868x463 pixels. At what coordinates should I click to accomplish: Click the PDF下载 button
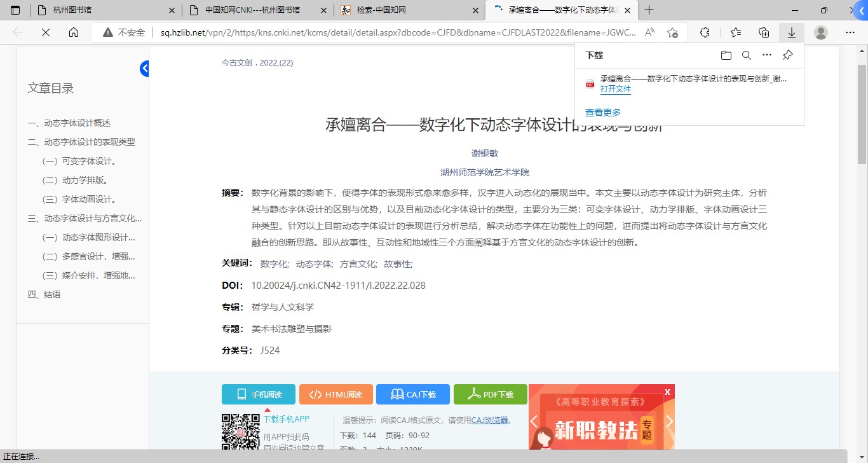point(491,394)
